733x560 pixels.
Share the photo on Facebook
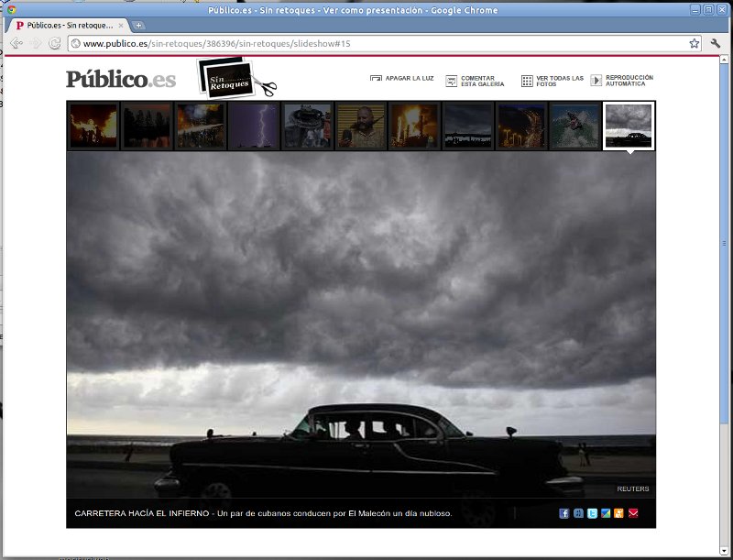(564, 513)
